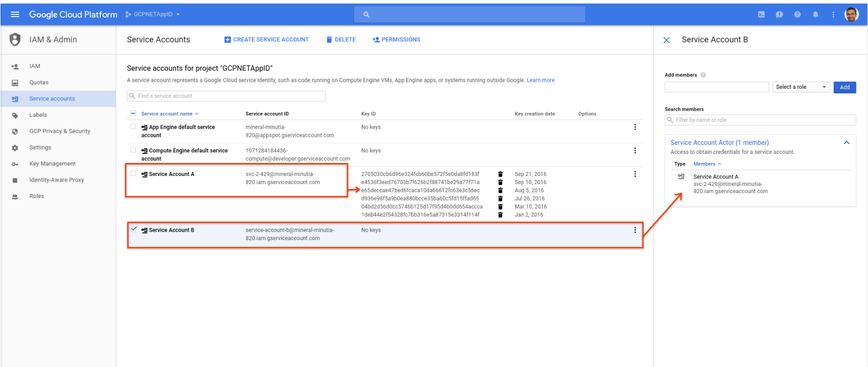Open options menu for Service Account A
Screen dimensions: 868x367
(x=635, y=174)
